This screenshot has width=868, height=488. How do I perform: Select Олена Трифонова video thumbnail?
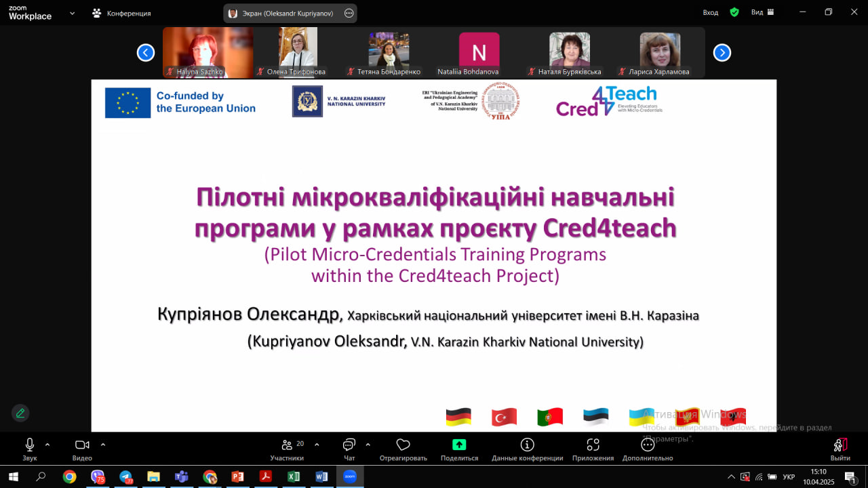(298, 52)
